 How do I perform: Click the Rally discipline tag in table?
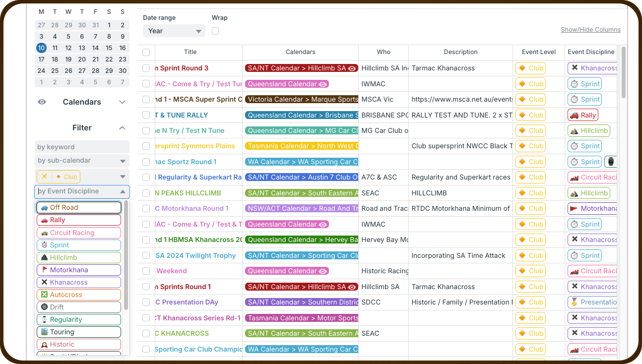[582, 115]
